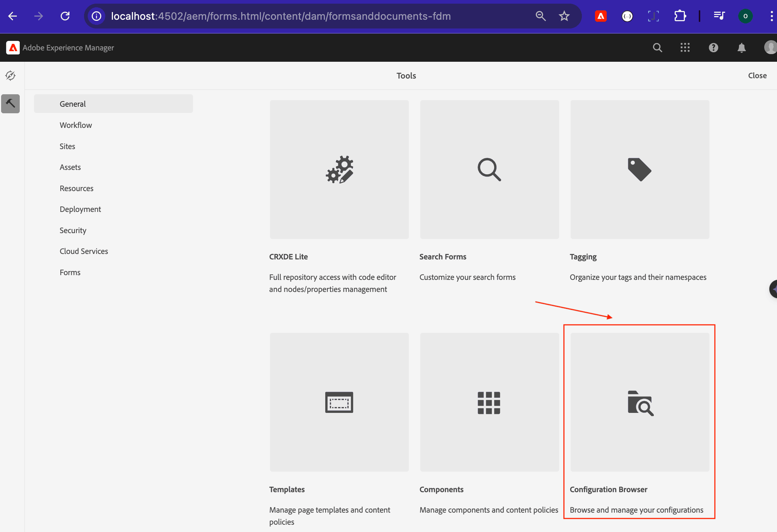Open the AEM user profile avatar
This screenshot has width=777, height=532.
pos(770,47)
